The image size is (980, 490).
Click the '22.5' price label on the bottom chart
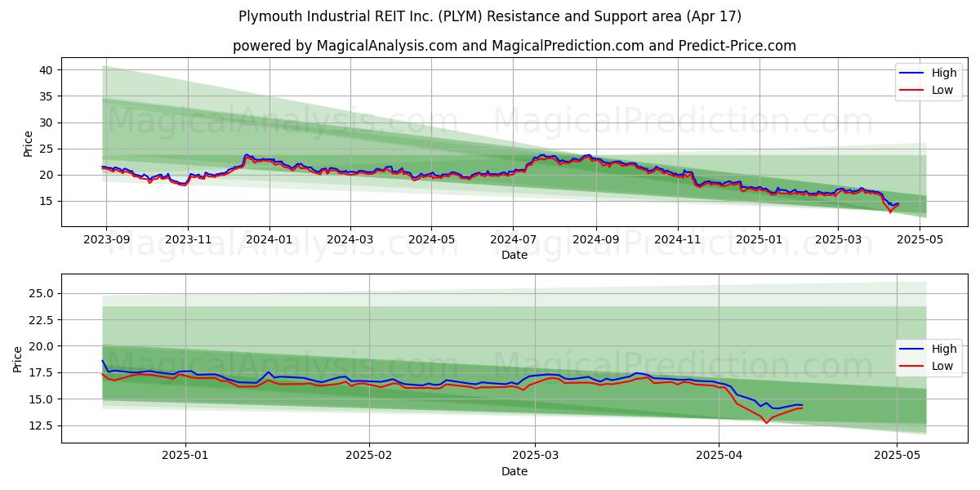tap(42, 320)
